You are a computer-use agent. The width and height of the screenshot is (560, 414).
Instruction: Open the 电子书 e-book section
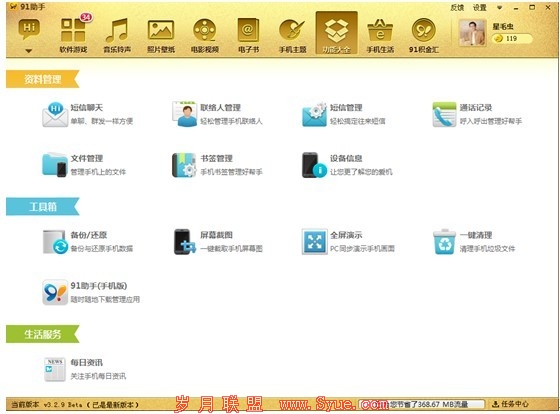pos(248,35)
